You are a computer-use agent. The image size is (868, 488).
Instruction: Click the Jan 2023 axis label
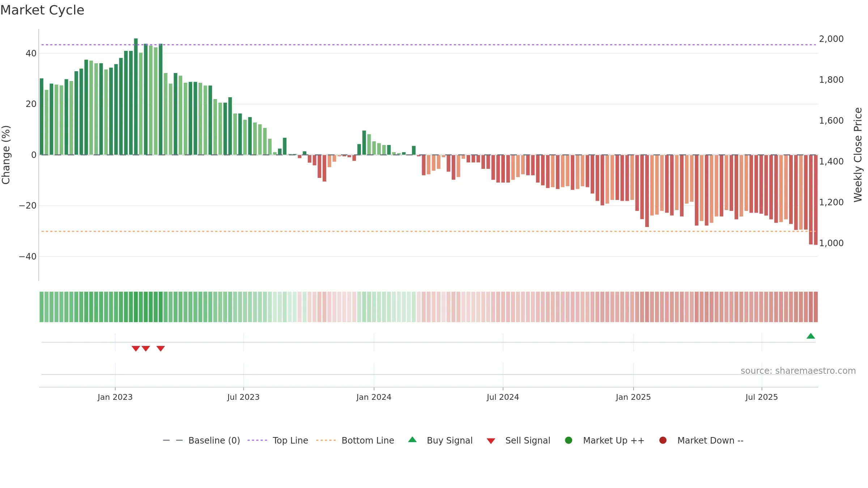(x=115, y=397)
